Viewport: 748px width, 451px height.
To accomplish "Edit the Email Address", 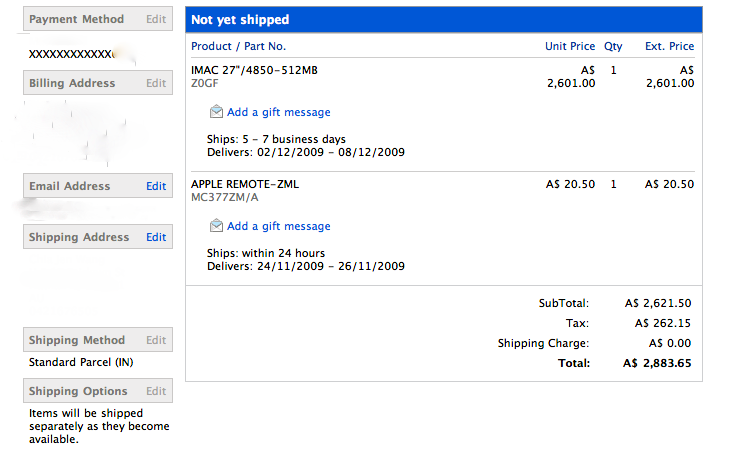I will tap(156, 186).
